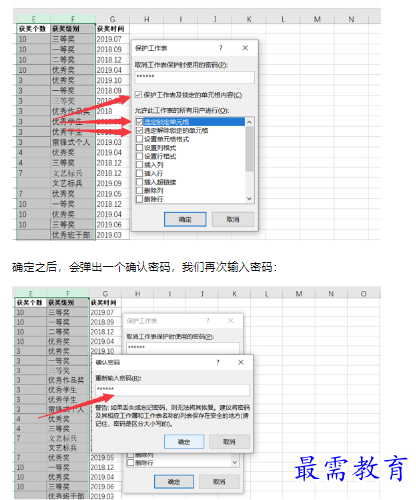
Task: Click 优秀班干部 cell in upper spreadsheet
Action: pos(73,235)
